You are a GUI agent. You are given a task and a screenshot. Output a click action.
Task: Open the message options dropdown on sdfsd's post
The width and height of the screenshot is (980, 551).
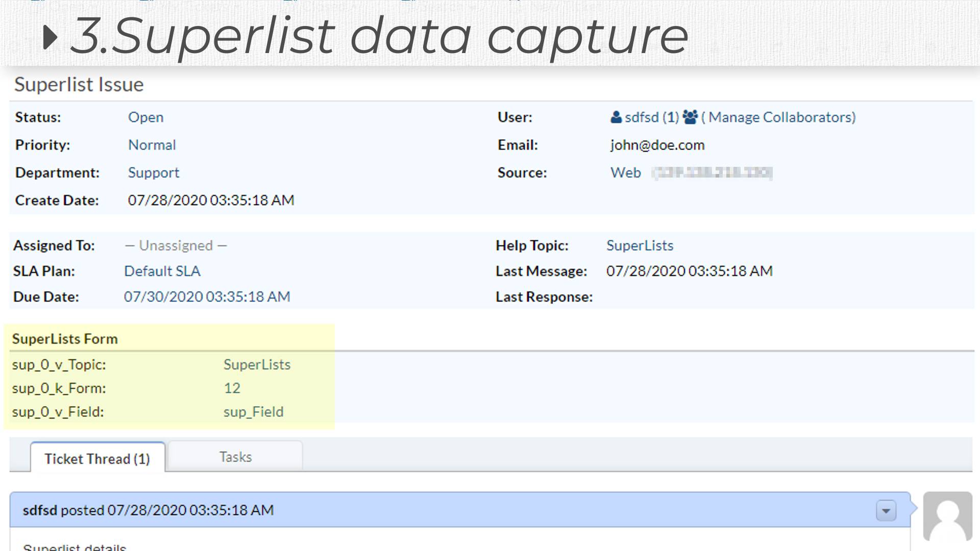tap(886, 510)
